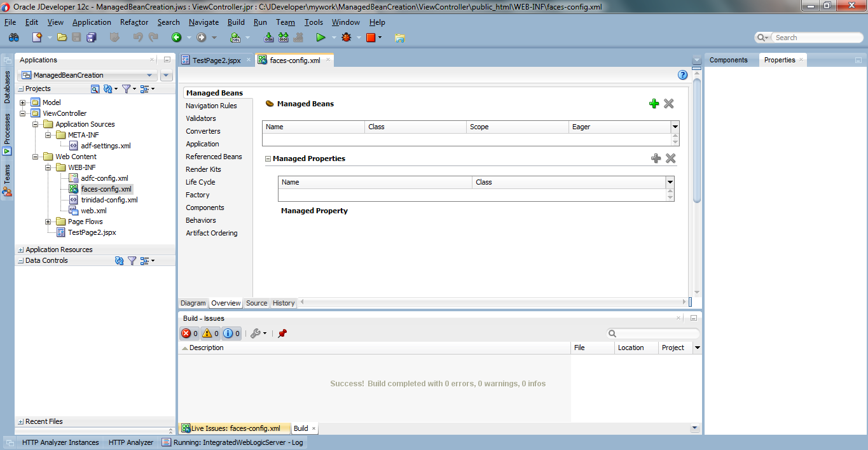Pin the Build Issues panel with the red pin

[282, 333]
